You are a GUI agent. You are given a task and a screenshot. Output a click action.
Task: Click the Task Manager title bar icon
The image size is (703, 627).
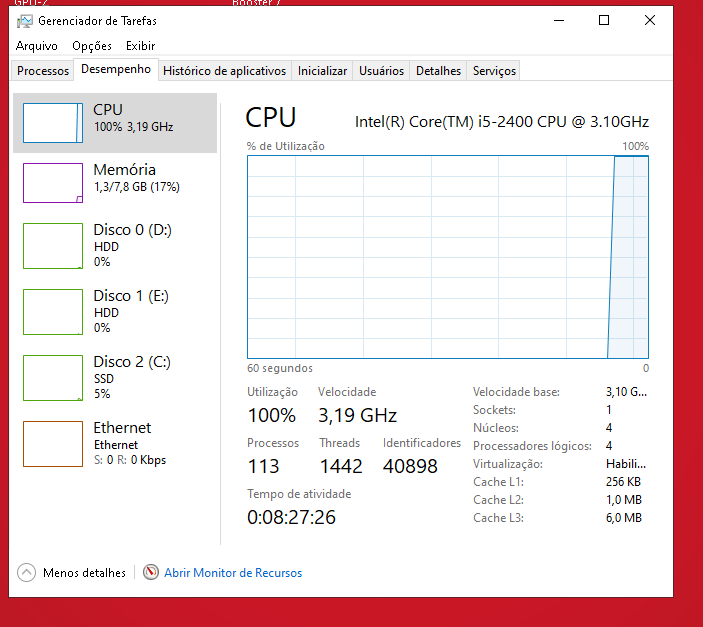click(x=24, y=21)
